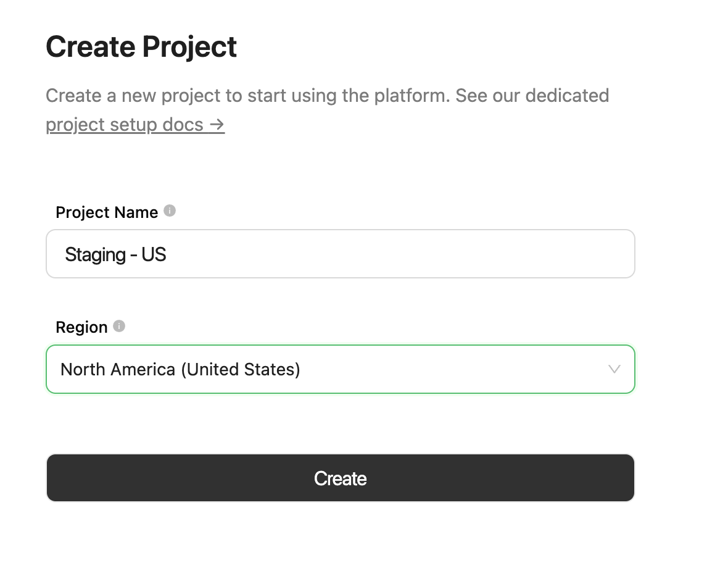The width and height of the screenshot is (728, 584).
Task: Click the Project Name field label
Action: coord(107,212)
